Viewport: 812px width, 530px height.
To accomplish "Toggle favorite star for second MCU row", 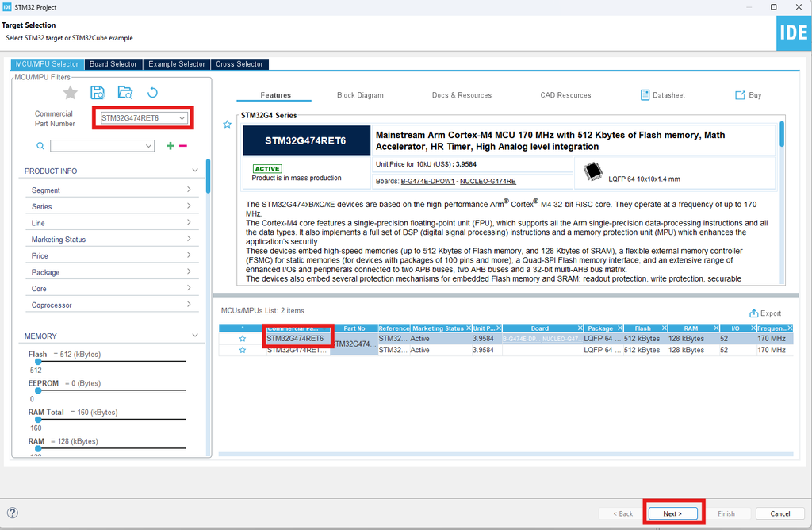I will click(243, 350).
